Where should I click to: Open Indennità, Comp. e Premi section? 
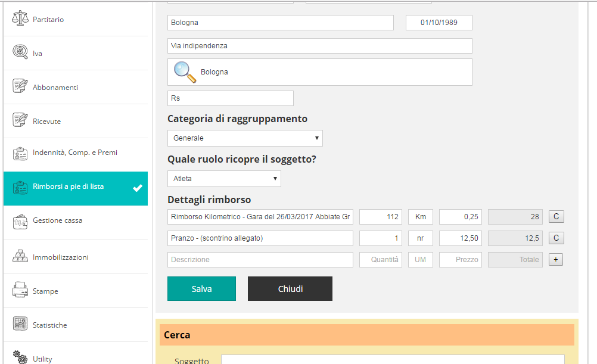(76, 155)
